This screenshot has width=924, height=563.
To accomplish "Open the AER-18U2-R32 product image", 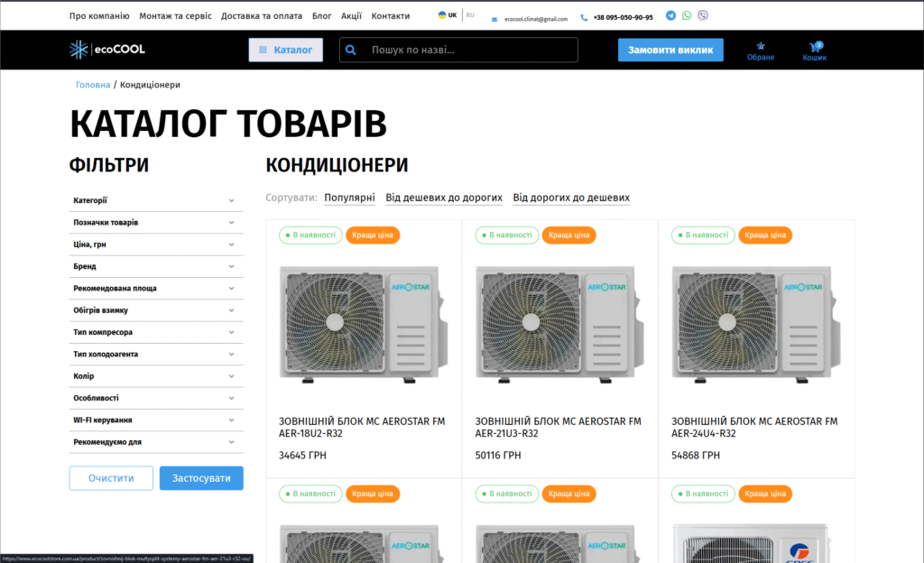I will 363,324.
